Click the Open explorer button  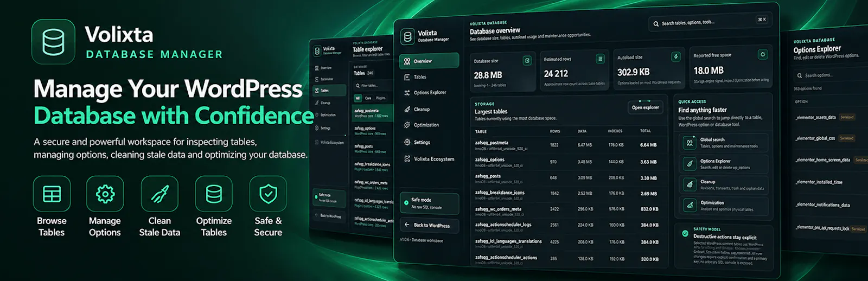[645, 107]
